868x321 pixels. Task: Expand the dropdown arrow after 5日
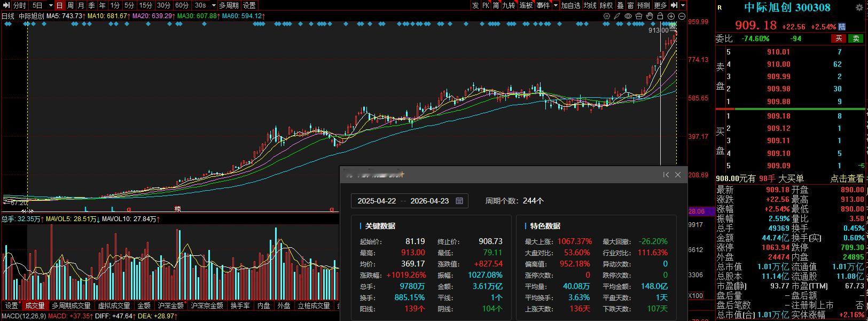[x=51, y=5]
